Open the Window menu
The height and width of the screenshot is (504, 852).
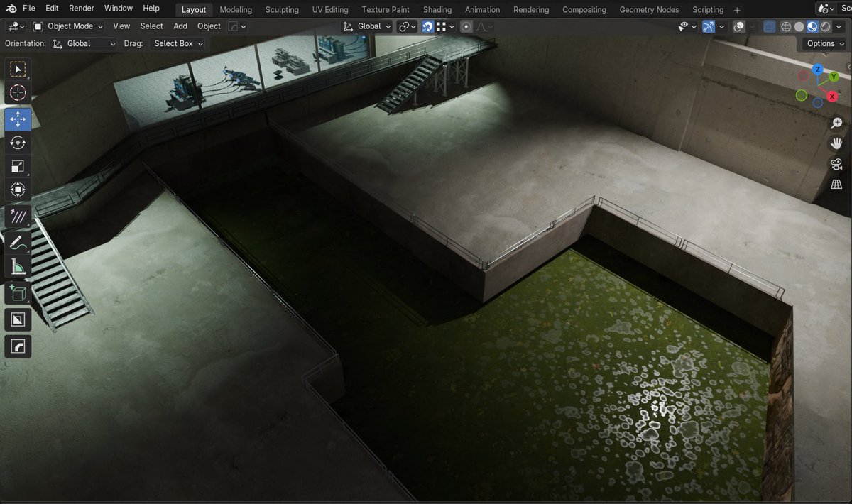click(119, 9)
